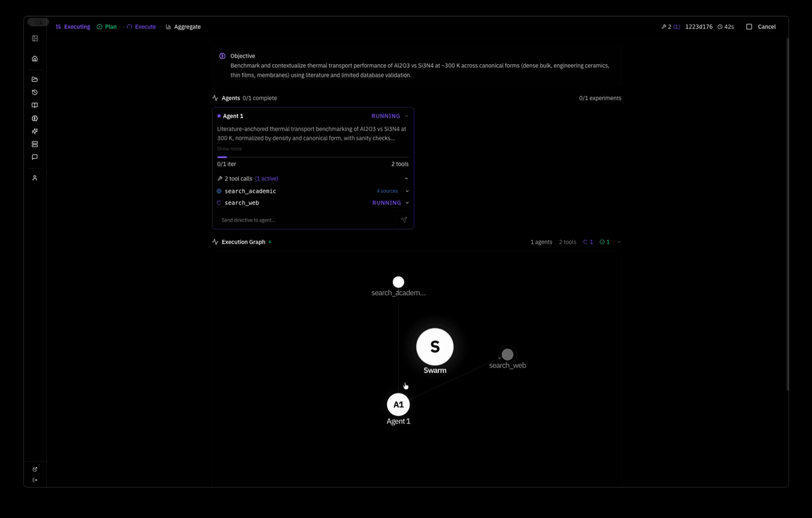812x518 pixels.
Task: Open the history clock icon
Action: tap(35, 93)
